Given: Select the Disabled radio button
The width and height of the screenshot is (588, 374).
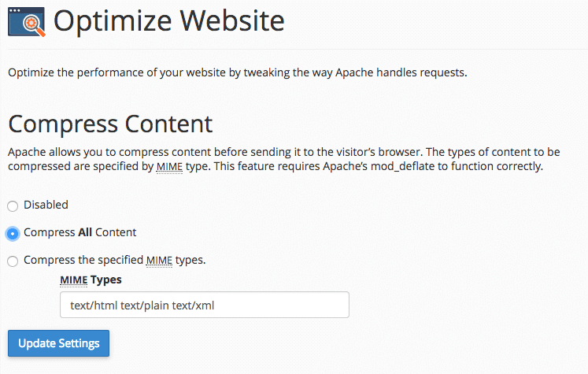Looking at the screenshot, I should (13, 206).
